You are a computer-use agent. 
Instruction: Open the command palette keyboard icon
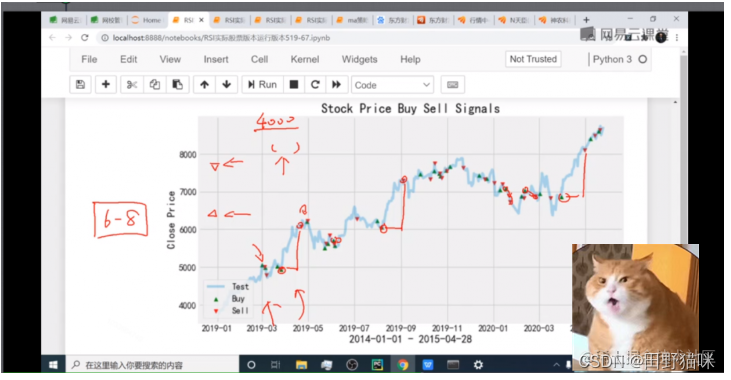[452, 85]
